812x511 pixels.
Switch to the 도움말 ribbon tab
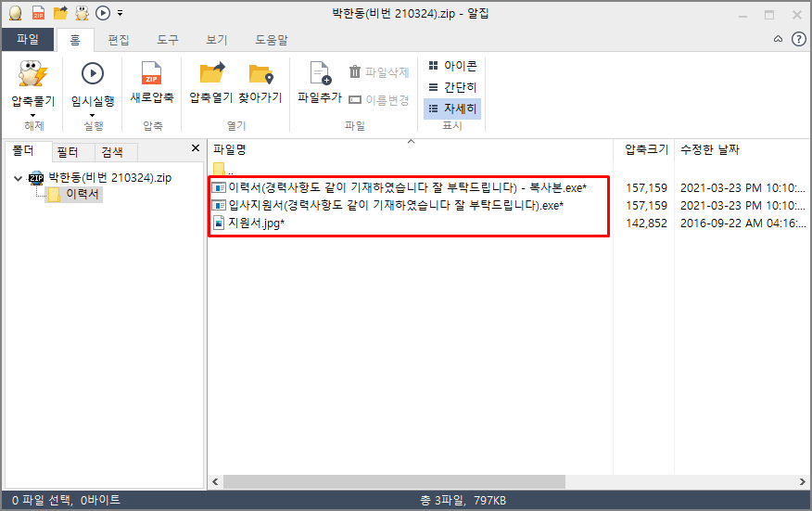[272, 40]
